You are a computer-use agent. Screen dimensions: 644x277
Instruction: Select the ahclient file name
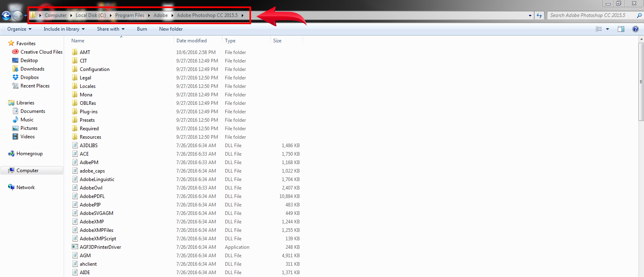[x=88, y=264]
